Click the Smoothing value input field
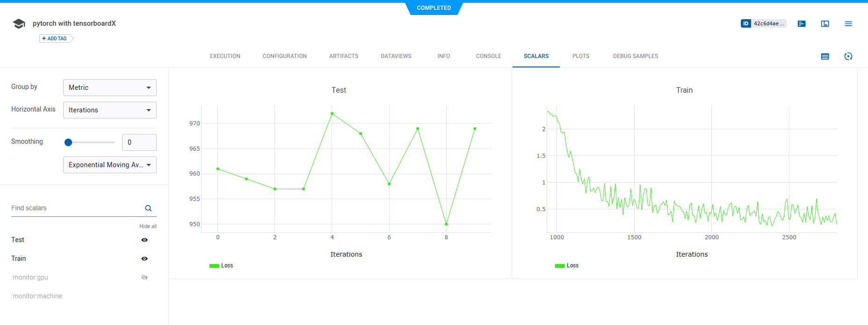This screenshot has width=868, height=325. click(x=139, y=142)
